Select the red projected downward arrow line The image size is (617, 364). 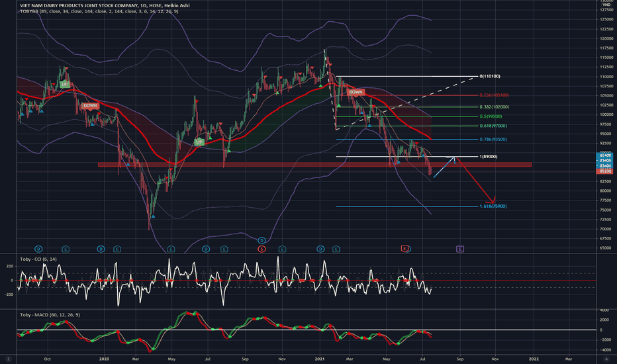(x=475, y=180)
